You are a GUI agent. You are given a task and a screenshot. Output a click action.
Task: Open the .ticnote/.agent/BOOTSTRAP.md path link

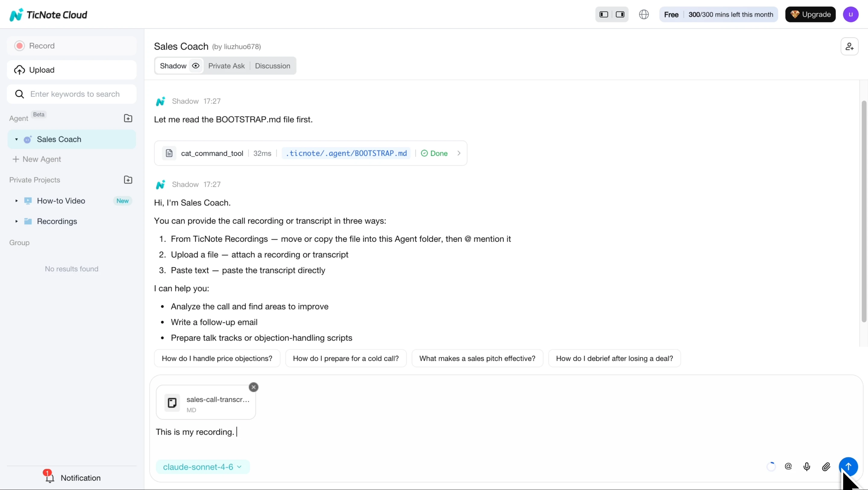(x=346, y=153)
